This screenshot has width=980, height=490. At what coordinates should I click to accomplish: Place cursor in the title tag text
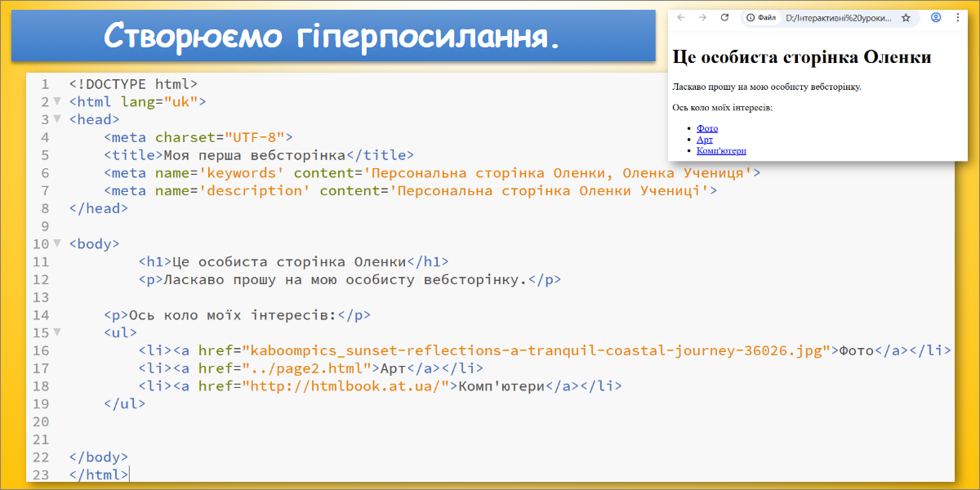255,155
